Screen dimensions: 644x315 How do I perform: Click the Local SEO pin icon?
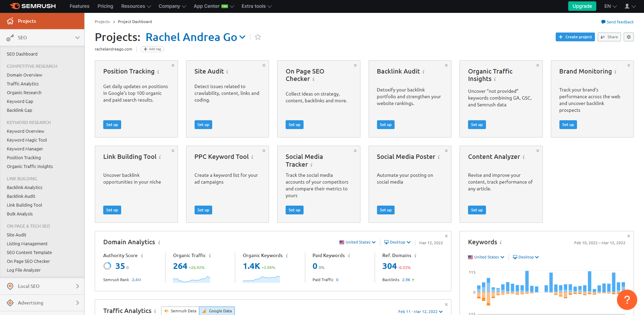[10, 286]
